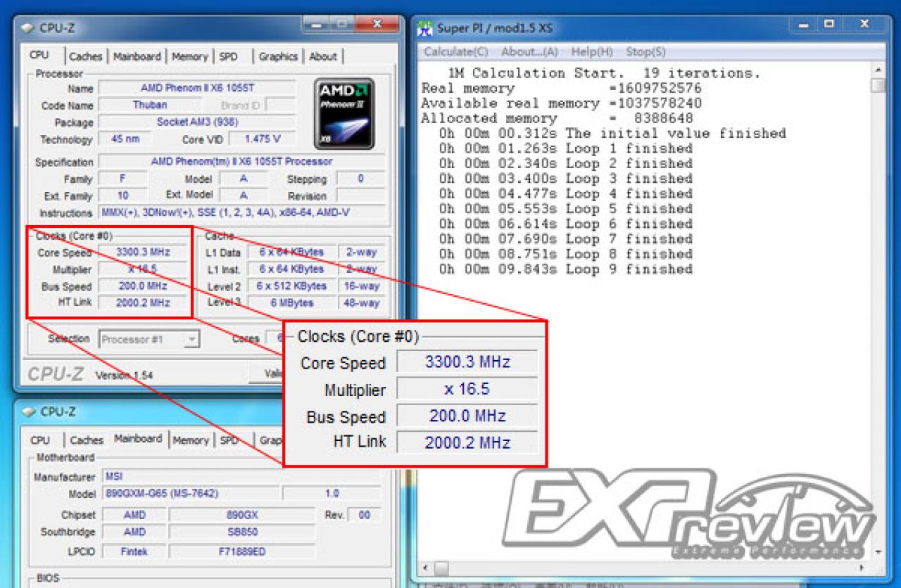
Task: Switch to the Mainboard tab in upper CPU-Z
Action: click(x=137, y=57)
